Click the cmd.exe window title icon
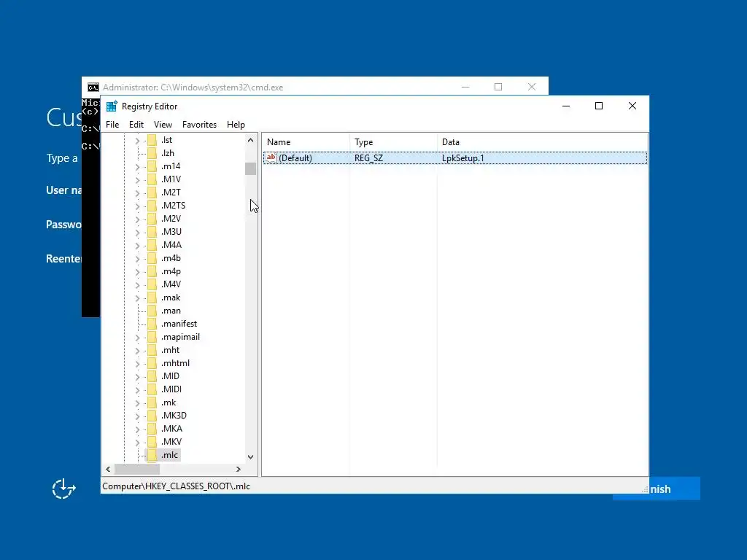 tap(93, 87)
